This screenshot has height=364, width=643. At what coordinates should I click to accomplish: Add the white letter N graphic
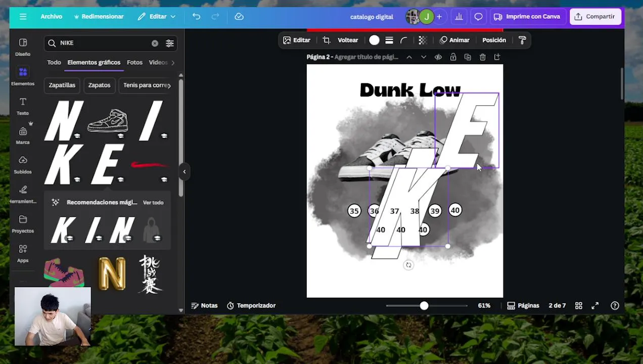pos(64,120)
